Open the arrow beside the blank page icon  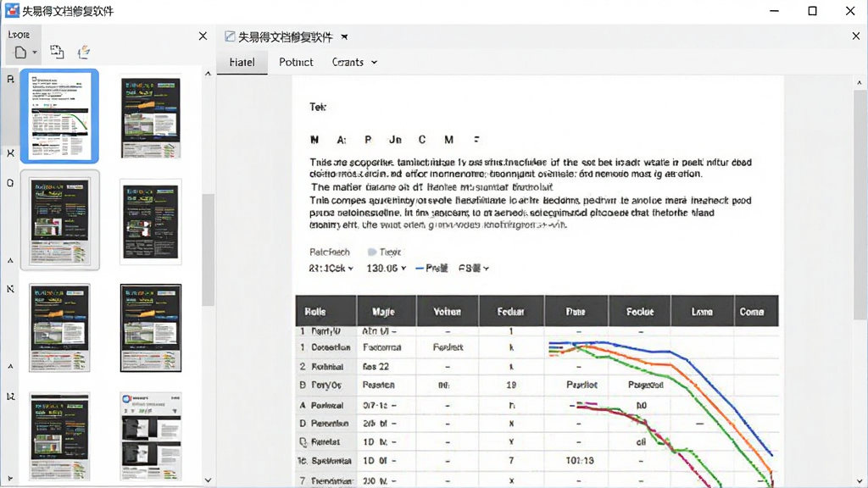point(34,53)
